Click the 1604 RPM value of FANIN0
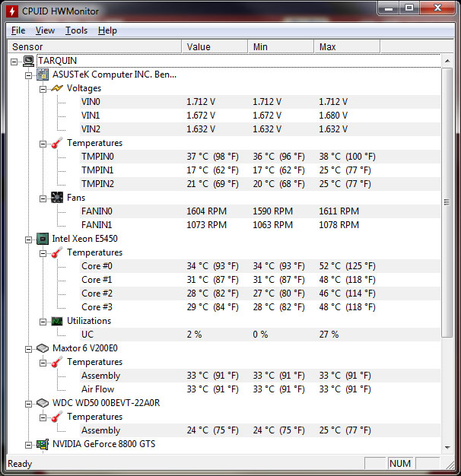Screen dimensions: 461x476 (206, 211)
